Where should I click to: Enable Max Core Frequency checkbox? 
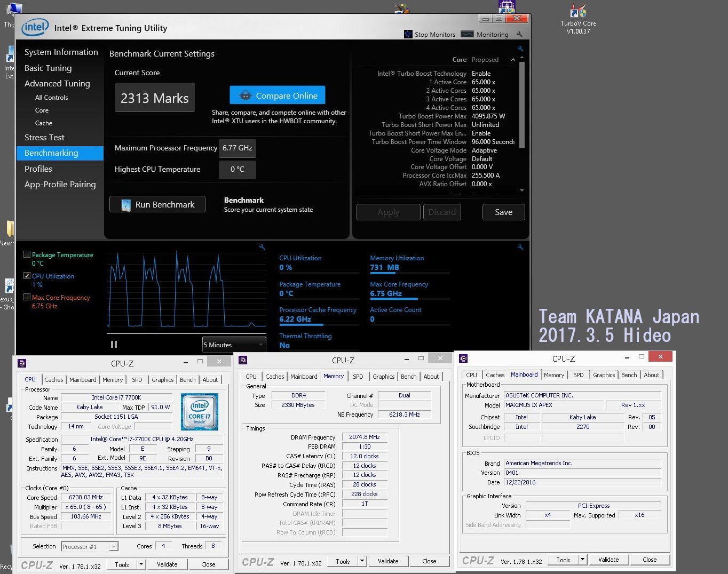coord(27,297)
